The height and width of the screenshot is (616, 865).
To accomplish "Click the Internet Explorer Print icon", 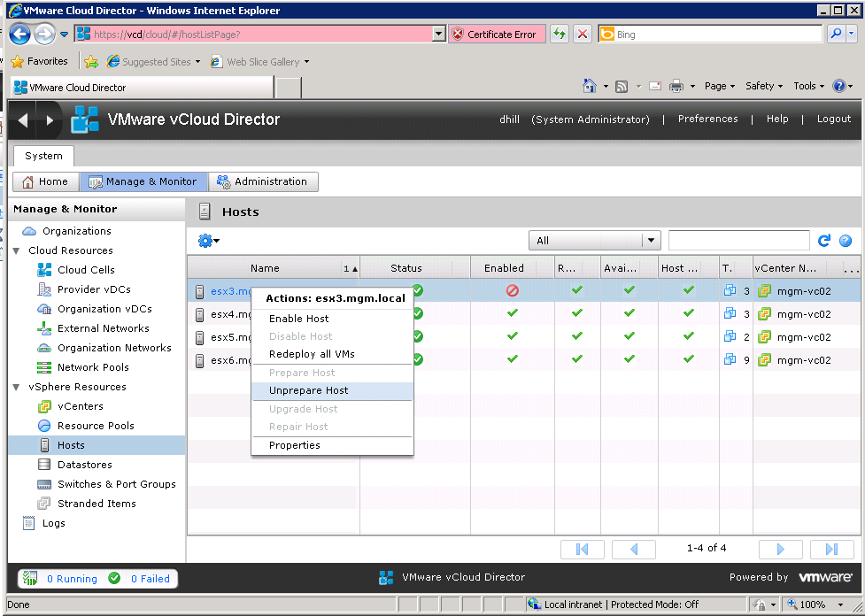I will coord(676,86).
